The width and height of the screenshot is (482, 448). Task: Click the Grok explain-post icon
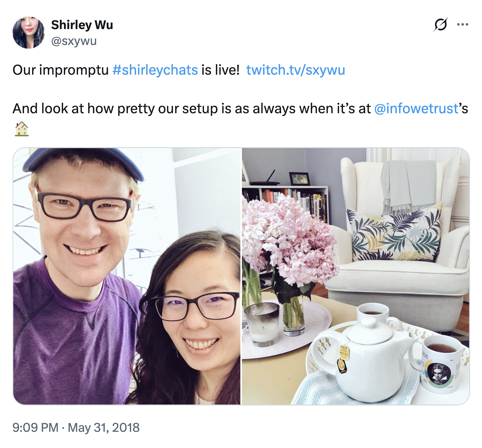click(x=440, y=24)
